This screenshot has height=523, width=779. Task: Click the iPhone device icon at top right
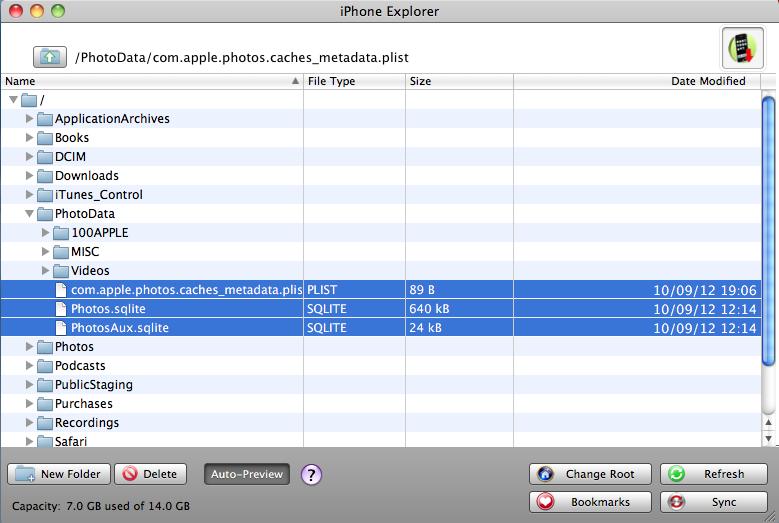pyautogui.click(x=741, y=48)
